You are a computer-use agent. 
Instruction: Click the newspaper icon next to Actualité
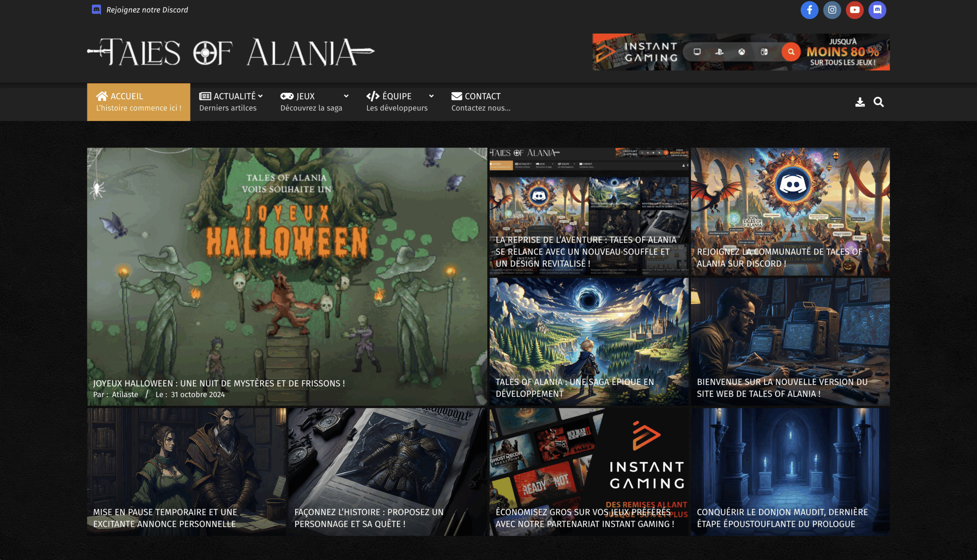pyautogui.click(x=205, y=96)
